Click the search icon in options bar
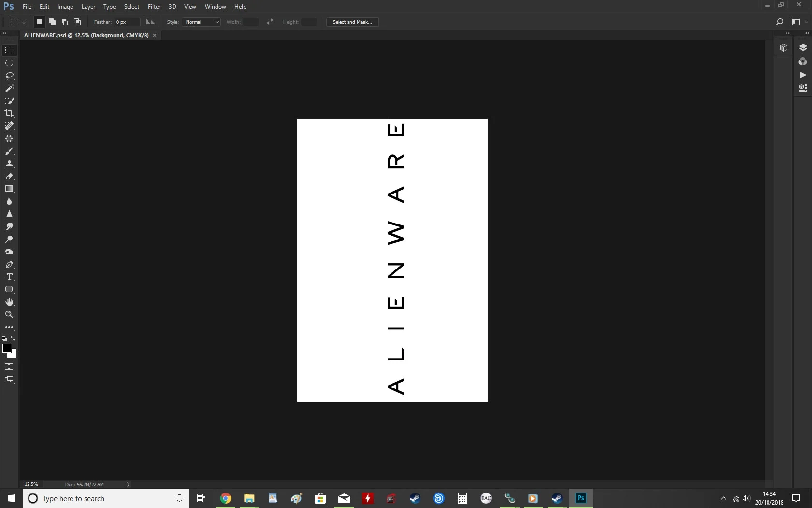Viewport: 812px width, 508px height. click(779, 22)
